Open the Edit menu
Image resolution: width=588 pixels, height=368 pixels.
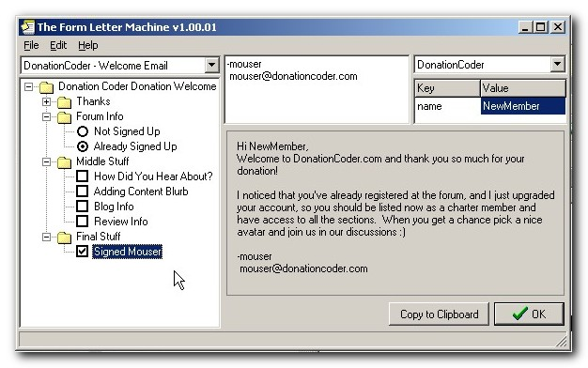click(x=58, y=45)
